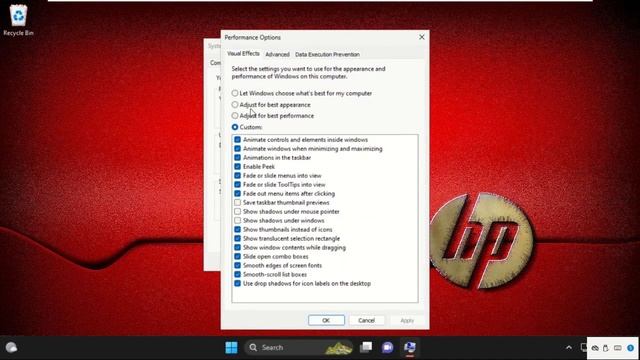Click the mountain highlight image in search box
The width and height of the screenshot is (640, 360).
[x=338, y=348]
